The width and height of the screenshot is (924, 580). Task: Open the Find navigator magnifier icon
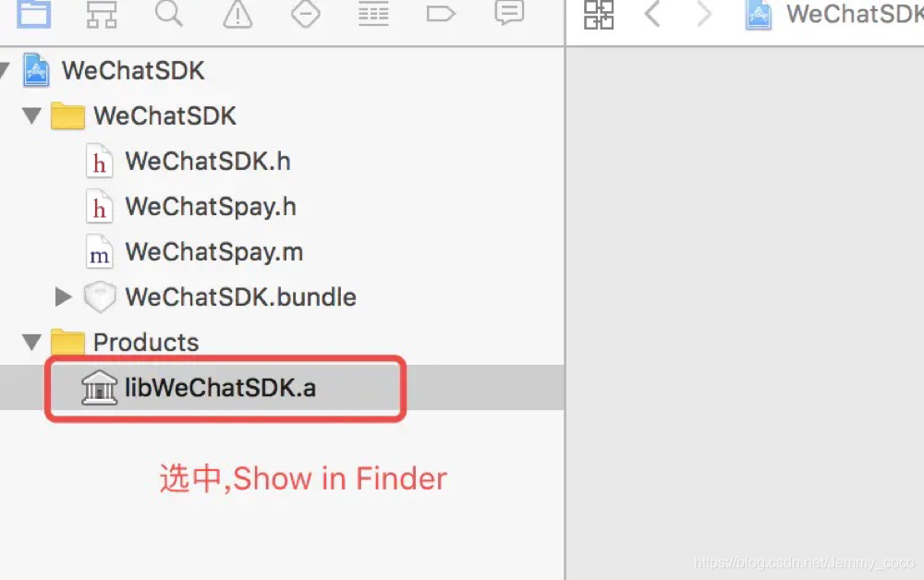click(x=169, y=13)
